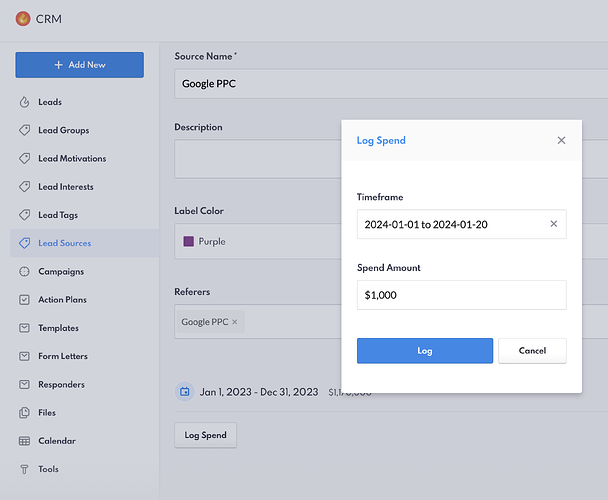Click the Purple color swatch
This screenshot has height=500, width=608.
[x=188, y=241]
